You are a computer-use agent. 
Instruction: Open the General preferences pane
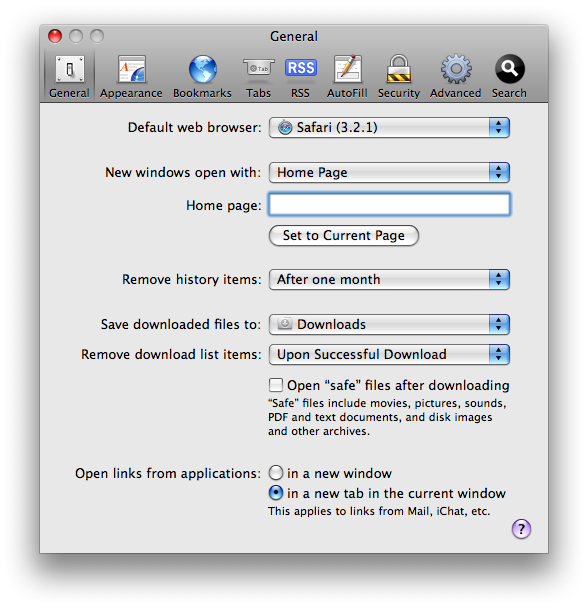pos(69,76)
